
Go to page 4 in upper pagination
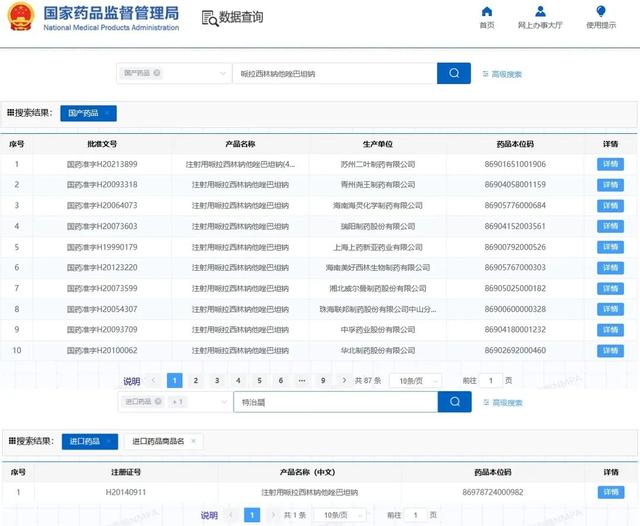click(238, 380)
